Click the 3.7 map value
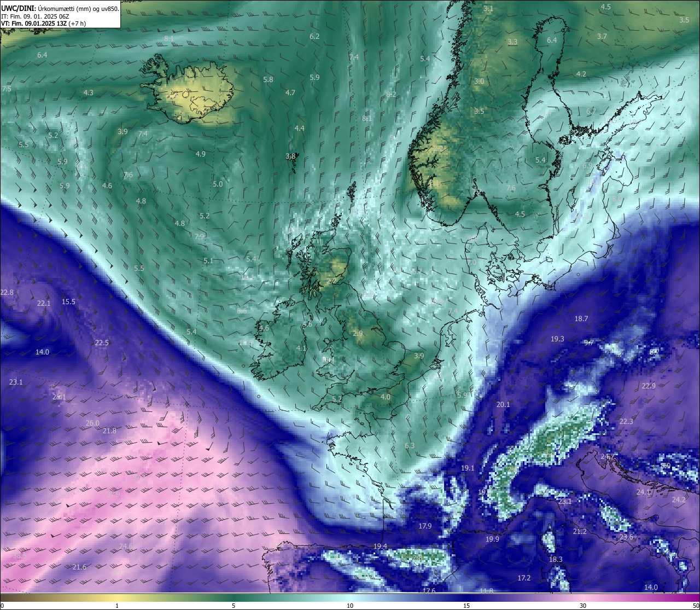 tap(602, 37)
